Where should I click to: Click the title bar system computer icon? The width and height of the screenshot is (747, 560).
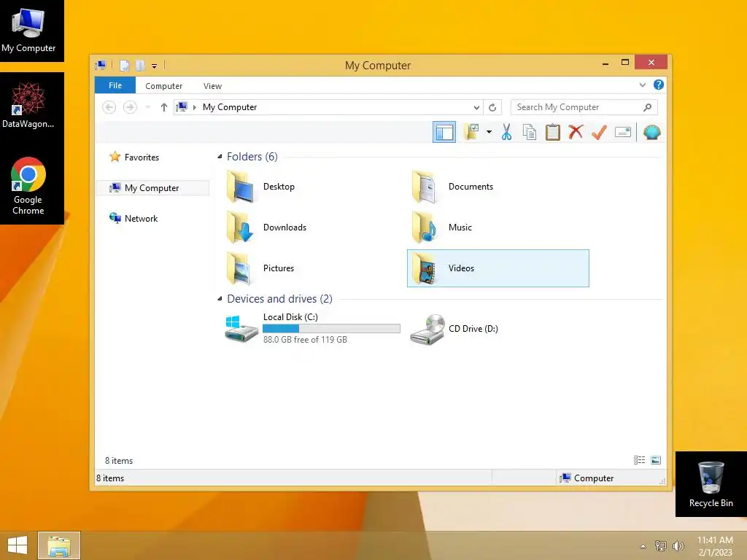pos(101,65)
